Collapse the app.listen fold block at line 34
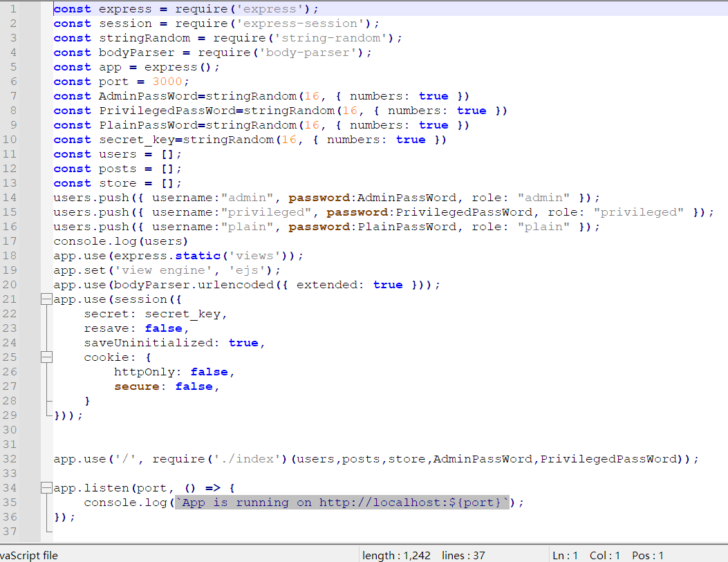The image size is (728, 562). [x=46, y=488]
